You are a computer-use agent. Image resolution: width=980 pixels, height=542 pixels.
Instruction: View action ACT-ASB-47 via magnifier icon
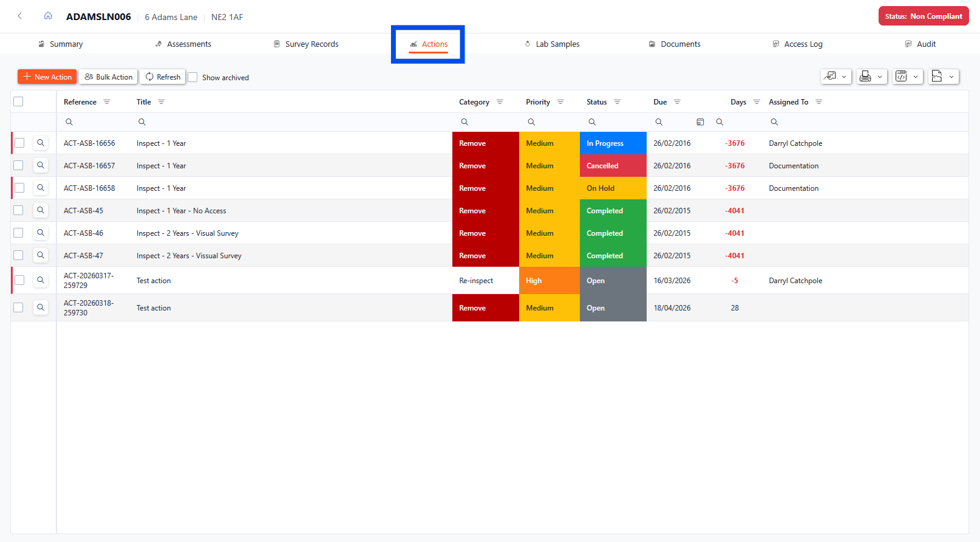point(41,256)
